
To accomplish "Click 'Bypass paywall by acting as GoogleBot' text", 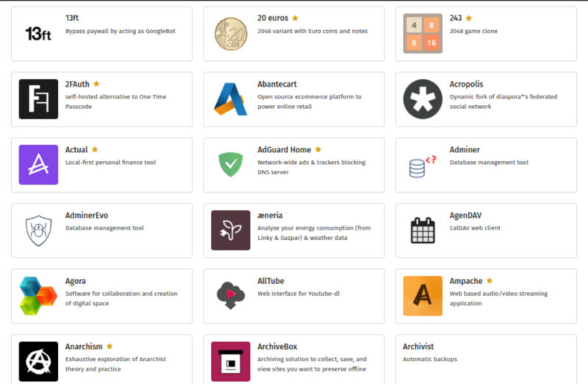I will point(121,31).
